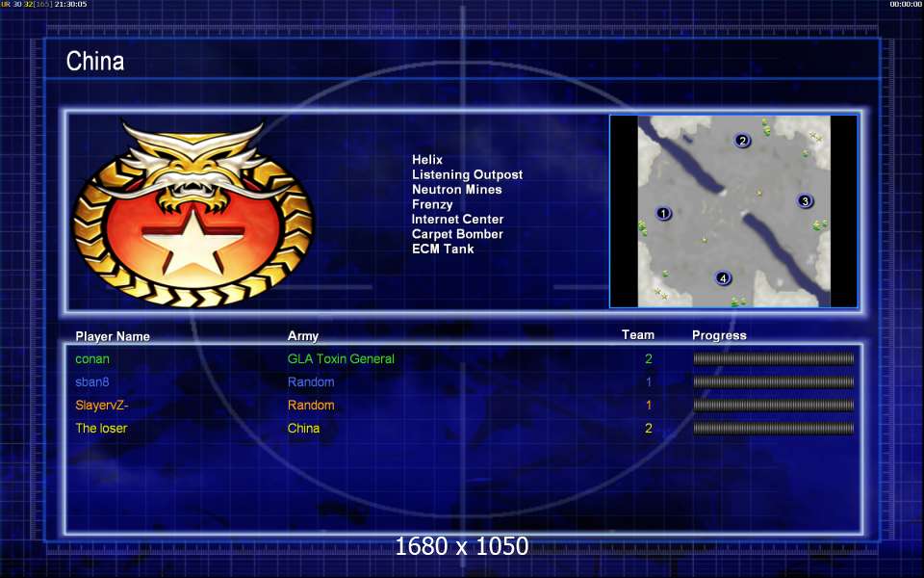The height and width of the screenshot is (578, 924).
Task: Click the clock readout 21:30:05
Action: pos(70,4)
